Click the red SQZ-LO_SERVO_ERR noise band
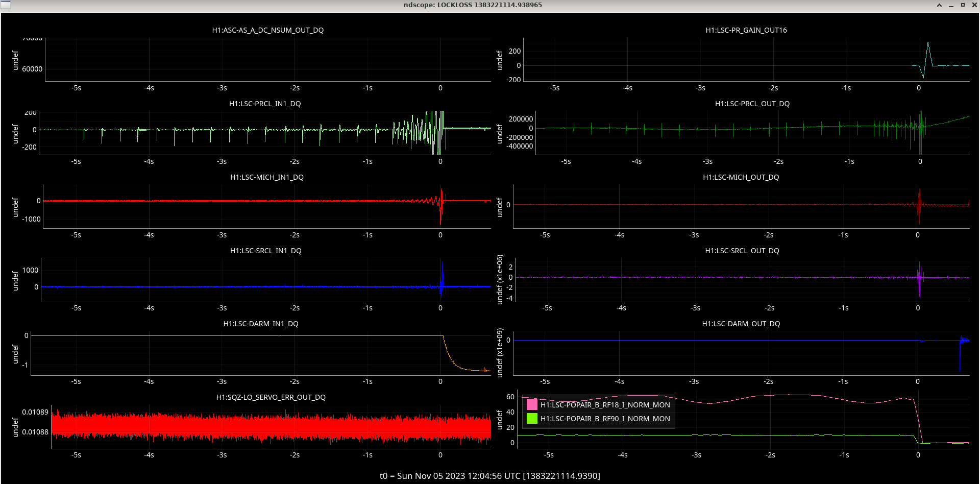 271,427
